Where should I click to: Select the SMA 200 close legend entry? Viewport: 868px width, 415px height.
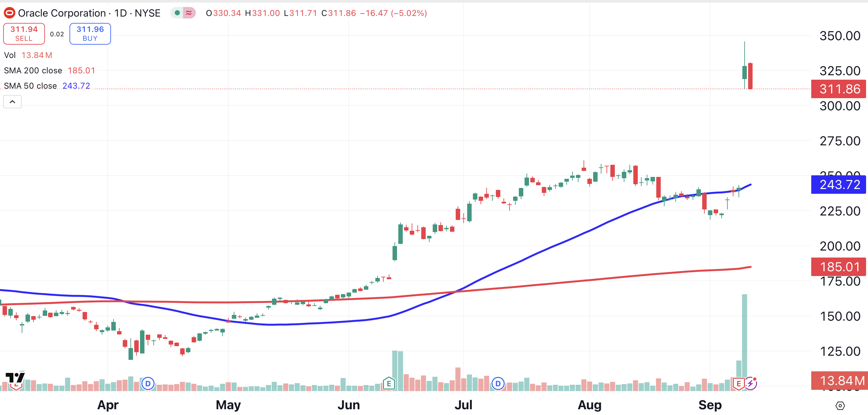(x=33, y=70)
